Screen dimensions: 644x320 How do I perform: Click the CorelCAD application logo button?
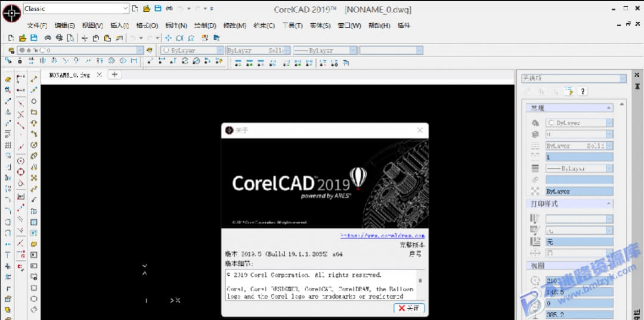pyautogui.click(x=11, y=13)
